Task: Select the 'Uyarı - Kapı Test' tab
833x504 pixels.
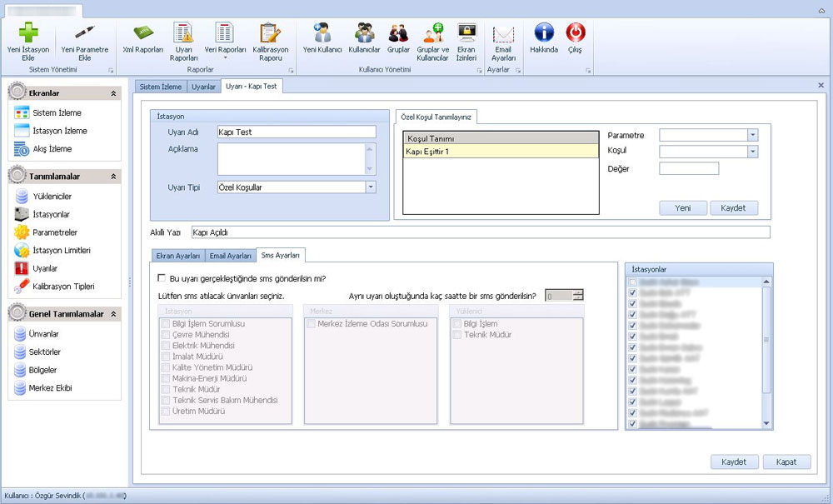Action: pos(252,86)
